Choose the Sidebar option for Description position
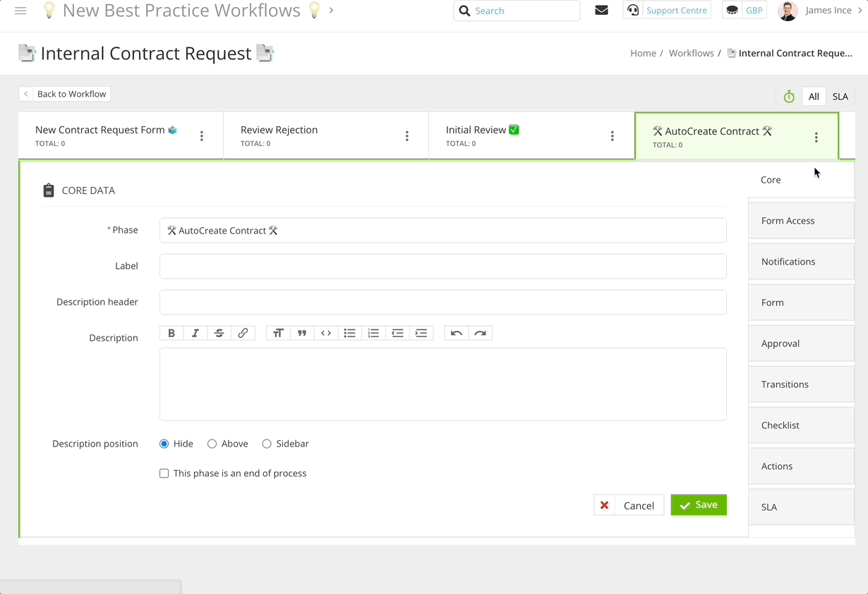Screen dimensions: 868x594 (x=267, y=443)
